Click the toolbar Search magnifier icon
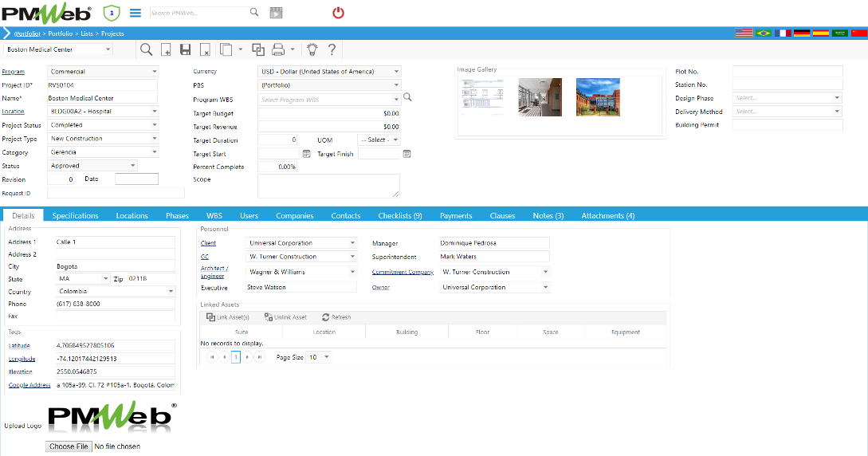This screenshot has height=456, width=868. tap(146, 49)
